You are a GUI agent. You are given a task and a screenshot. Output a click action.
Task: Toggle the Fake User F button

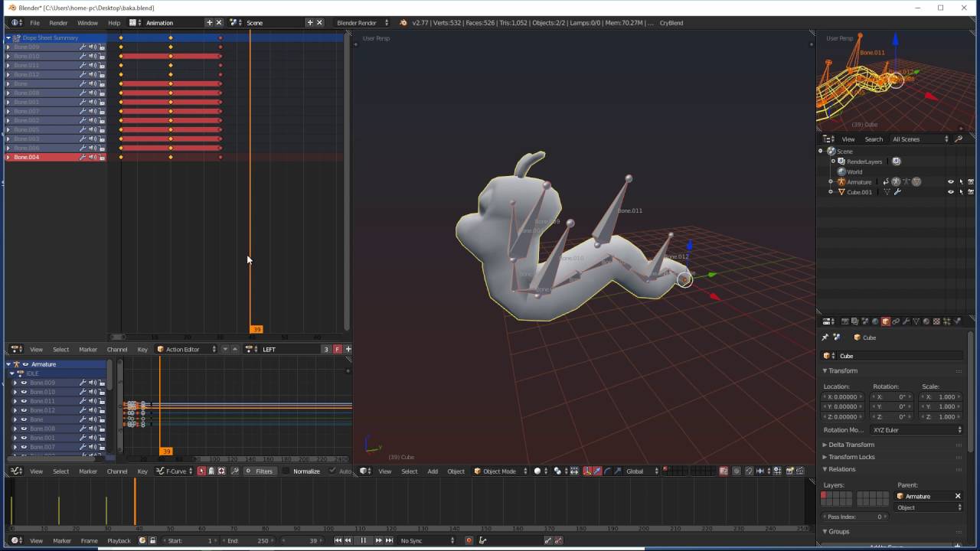(x=337, y=350)
